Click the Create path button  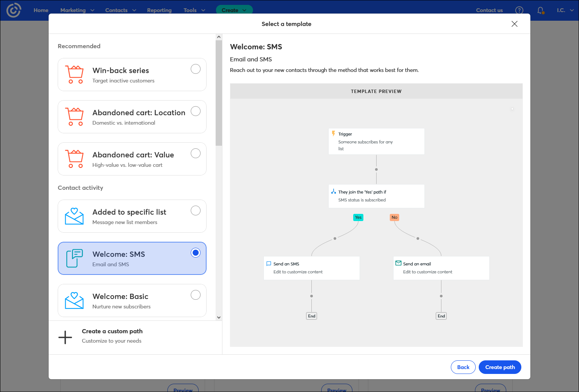[500, 367]
